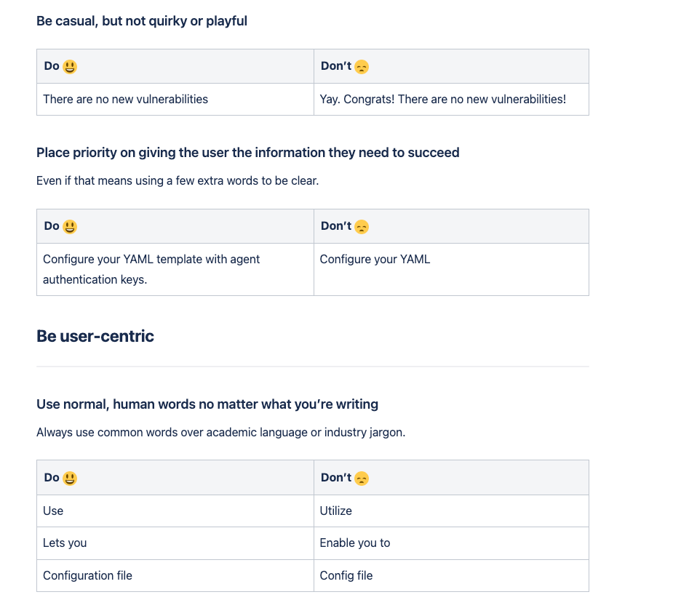Click the 'Don't' header text in the YAML table
The width and height of the screenshot is (689, 616).
pyautogui.click(x=336, y=226)
